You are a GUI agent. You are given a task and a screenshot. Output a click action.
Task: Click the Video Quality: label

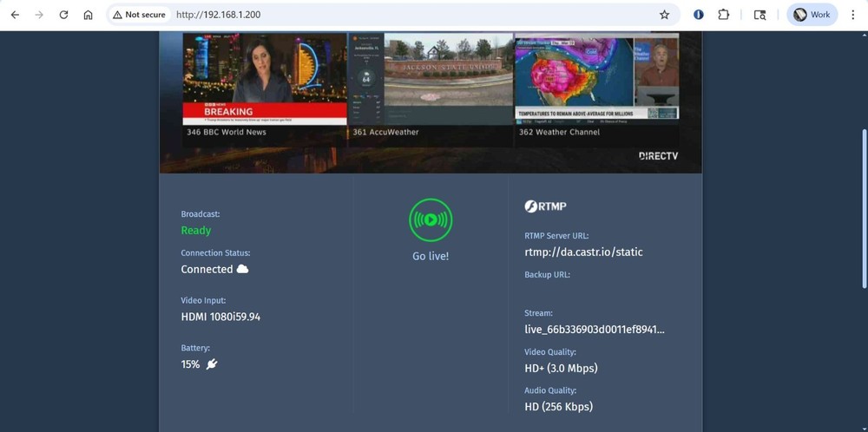(550, 352)
